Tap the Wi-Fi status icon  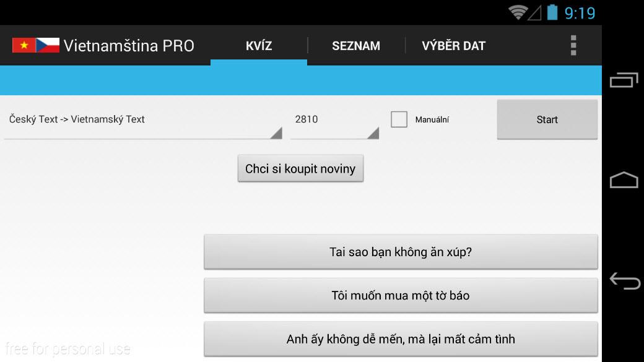point(518,12)
